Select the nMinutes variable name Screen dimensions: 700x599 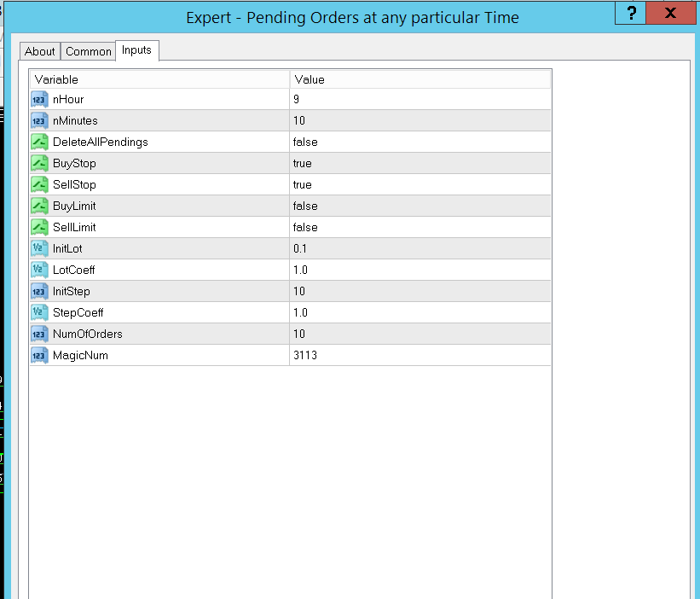pos(75,120)
